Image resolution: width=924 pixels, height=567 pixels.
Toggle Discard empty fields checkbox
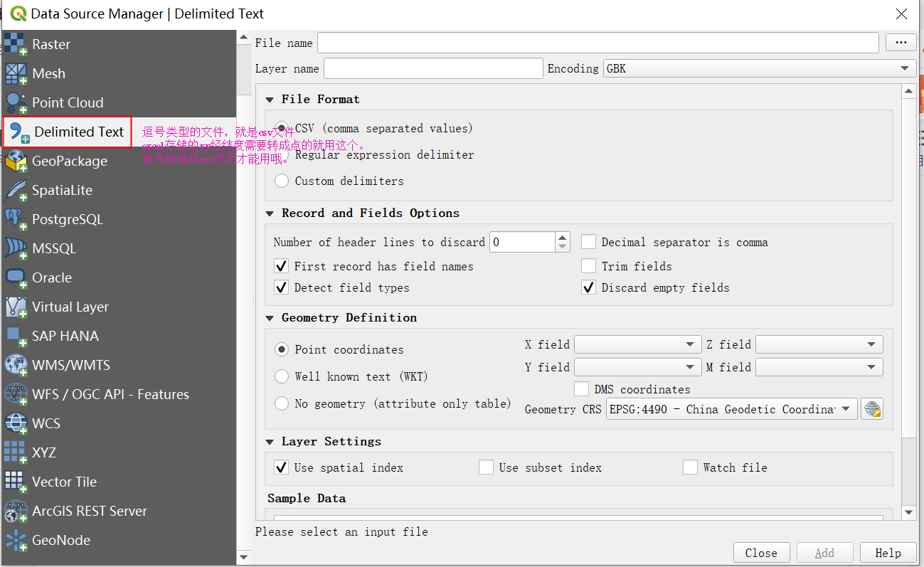(588, 287)
